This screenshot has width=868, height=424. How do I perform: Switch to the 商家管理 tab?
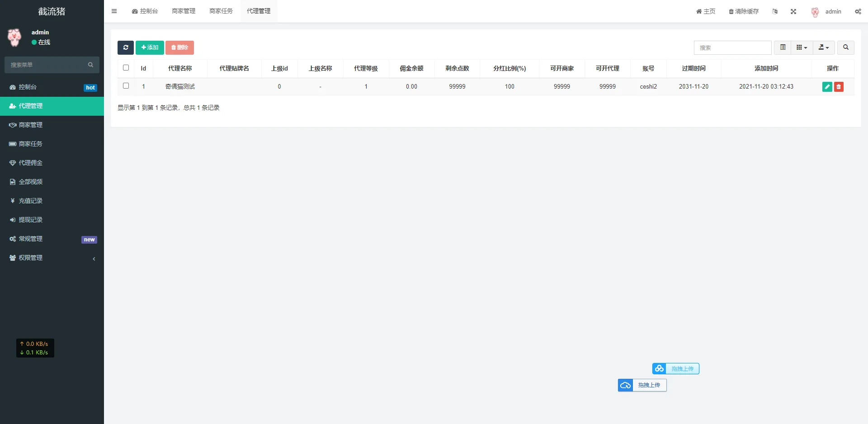tap(184, 11)
